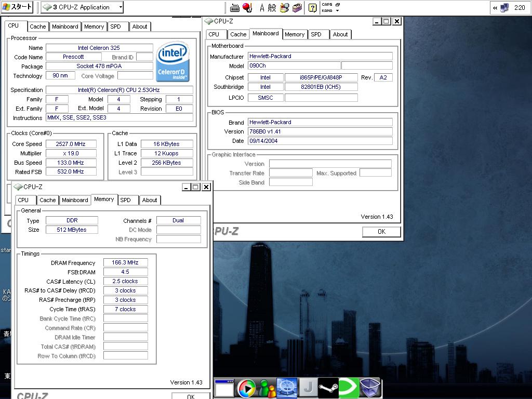Click the Memory window CPU-Z title icon
The height and width of the screenshot is (399, 532).
point(18,187)
